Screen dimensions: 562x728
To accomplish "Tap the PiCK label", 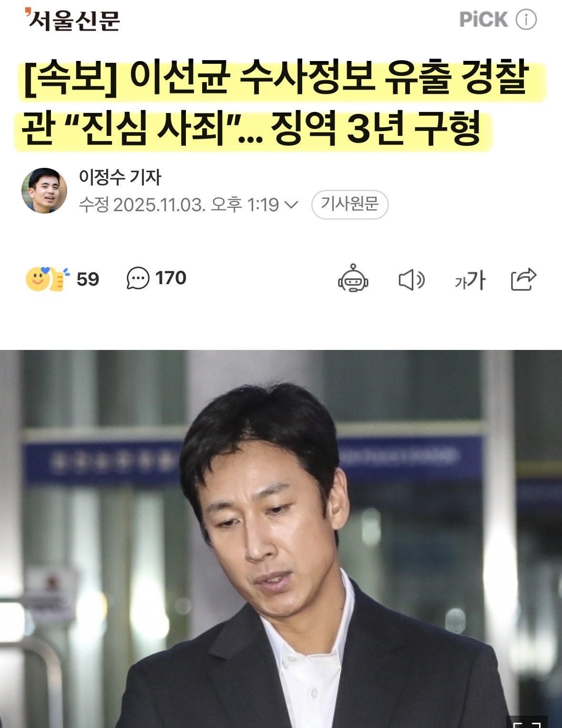I will tap(483, 20).
